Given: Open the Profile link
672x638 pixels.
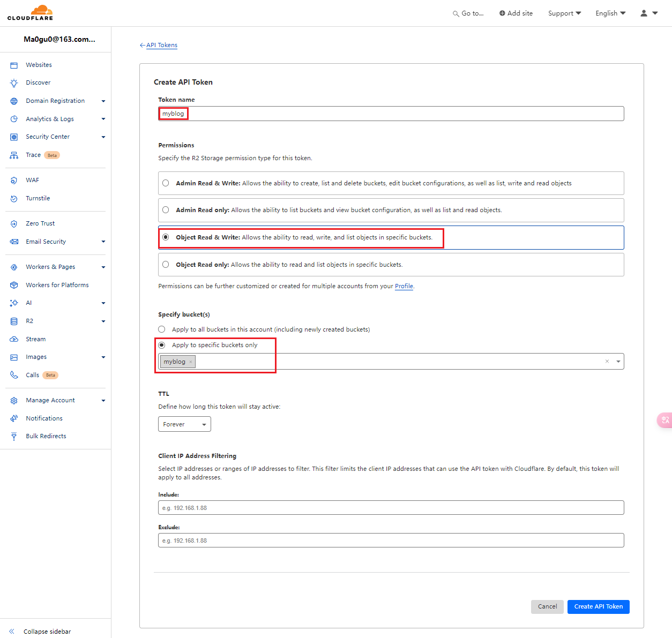Looking at the screenshot, I should [404, 287].
